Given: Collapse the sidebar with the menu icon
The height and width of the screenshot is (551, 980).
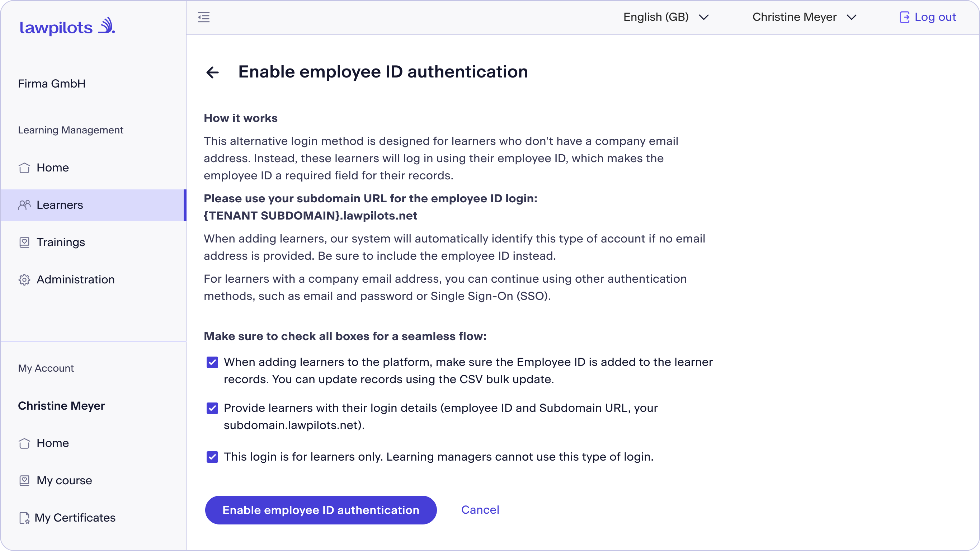Looking at the screenshot, I should [x=203, y=17].
